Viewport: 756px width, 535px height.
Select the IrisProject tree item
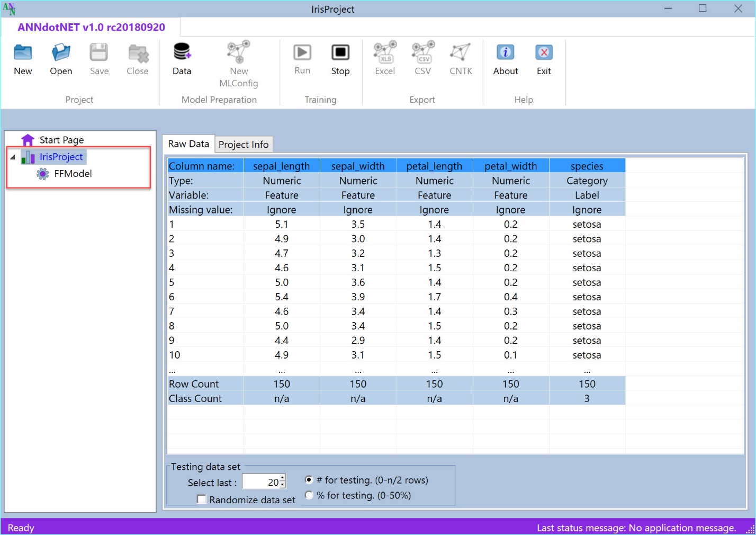pos(61,157)
